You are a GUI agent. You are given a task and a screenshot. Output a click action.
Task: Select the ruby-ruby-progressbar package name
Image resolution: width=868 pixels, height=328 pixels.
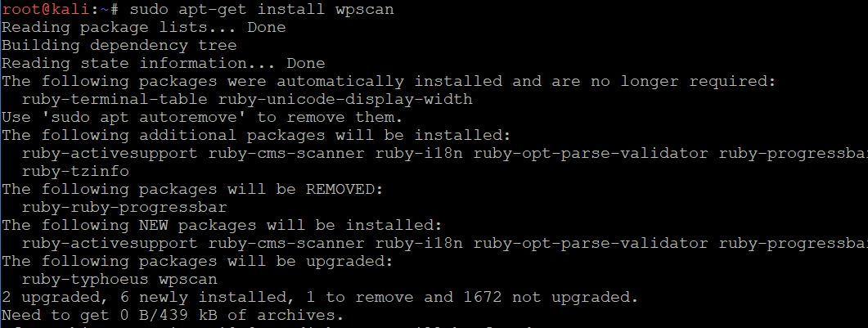click(124, 208)
